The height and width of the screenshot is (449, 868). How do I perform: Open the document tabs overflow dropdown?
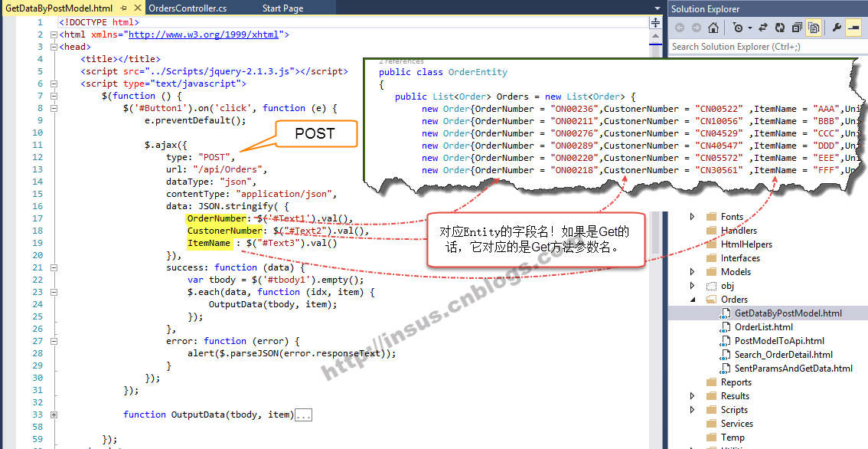click(x=657, y=9)
